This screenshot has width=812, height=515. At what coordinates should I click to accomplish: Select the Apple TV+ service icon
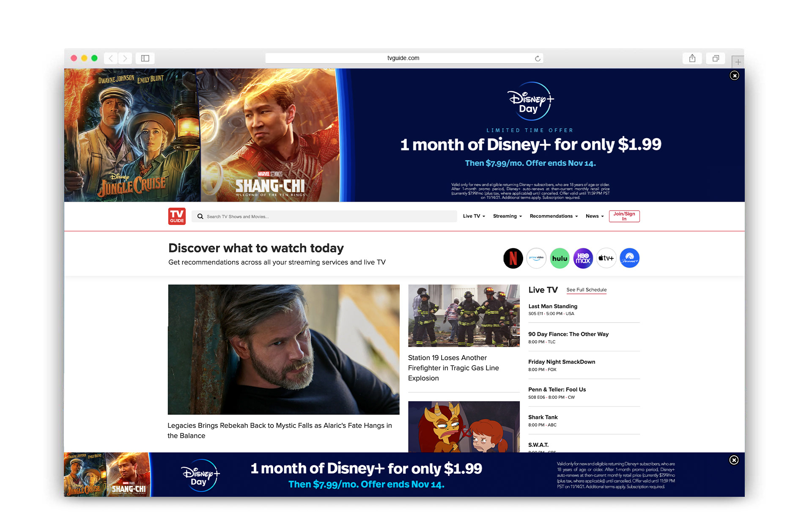606,258
